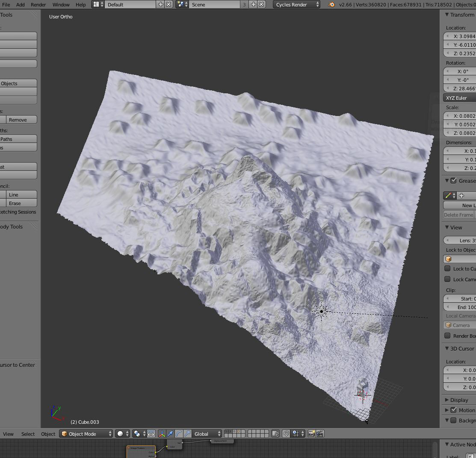
Task: Open the File menu
Action: 6,5
